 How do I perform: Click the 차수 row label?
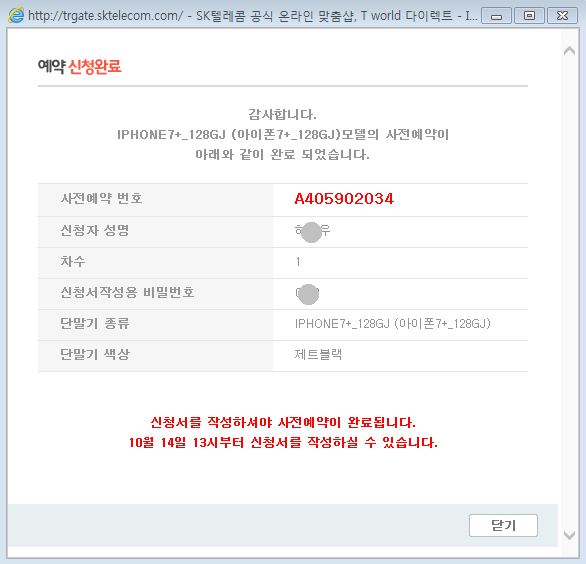(73, 261)
